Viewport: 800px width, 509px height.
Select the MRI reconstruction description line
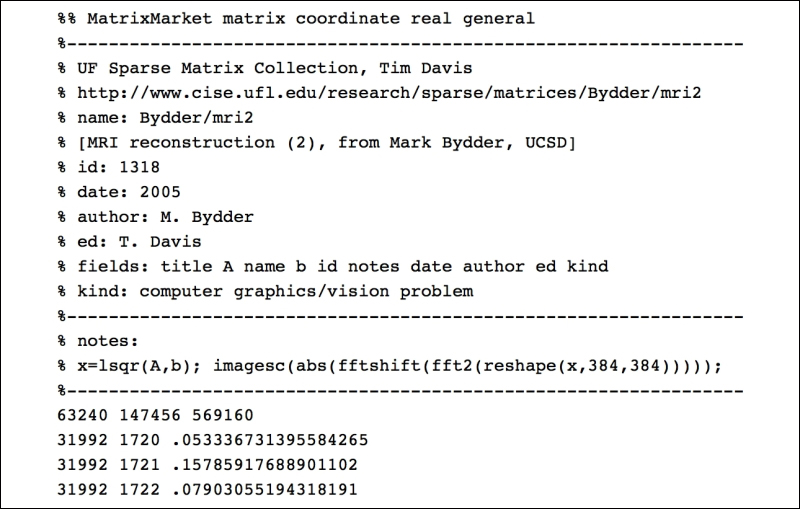pyautogui.click(x=316, y=143)
